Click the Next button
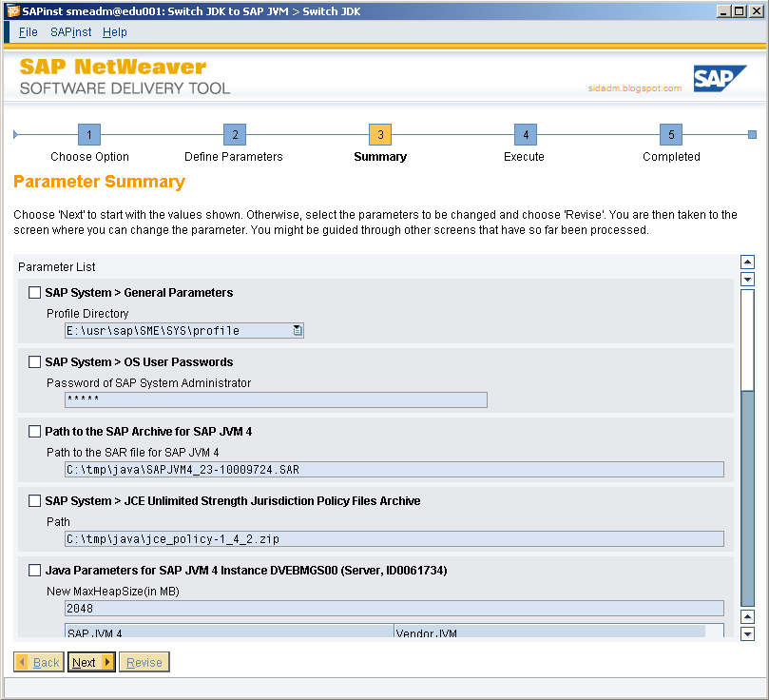Viewport: 769px width, 700px height. [x=90, y=661]
